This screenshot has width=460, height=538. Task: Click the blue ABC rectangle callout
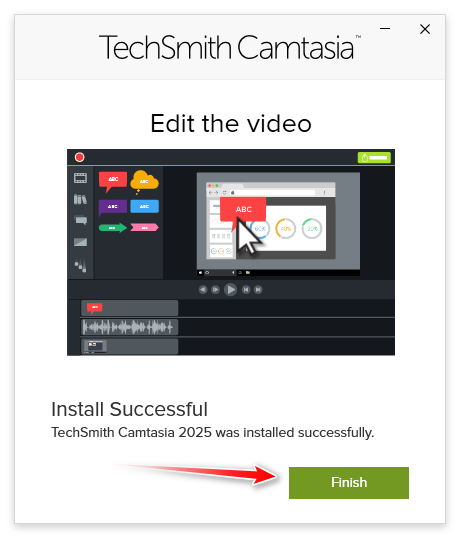(x=144, y=207)
